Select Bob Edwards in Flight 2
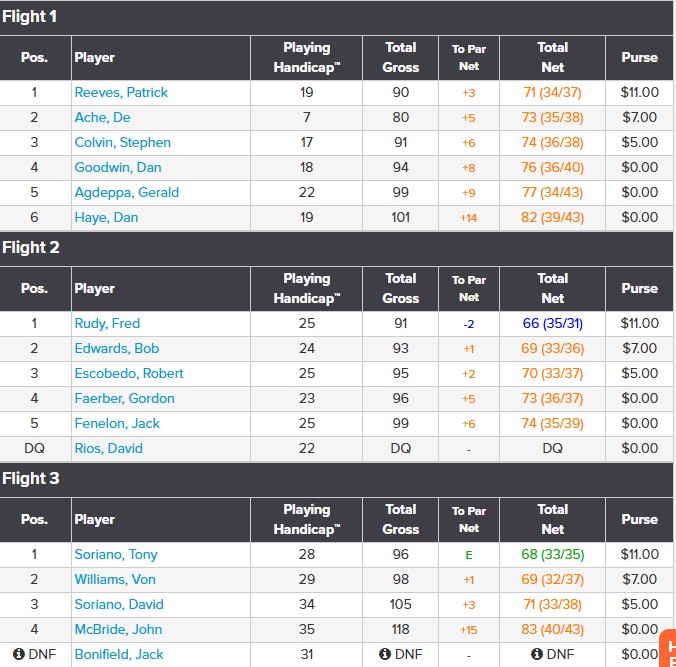Screen dimensions: 676x667 pos(116,348)
